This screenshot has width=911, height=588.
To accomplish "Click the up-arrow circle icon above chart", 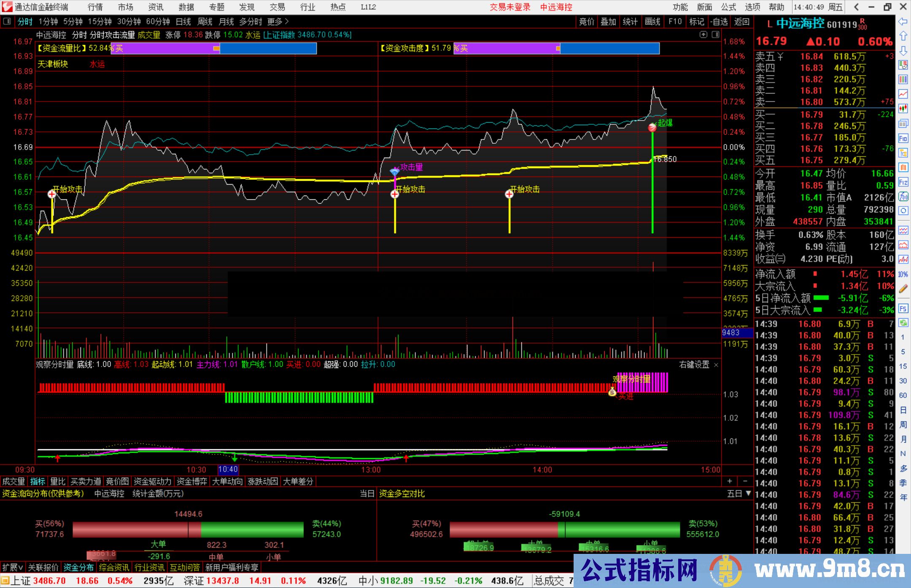I will 703,35.
